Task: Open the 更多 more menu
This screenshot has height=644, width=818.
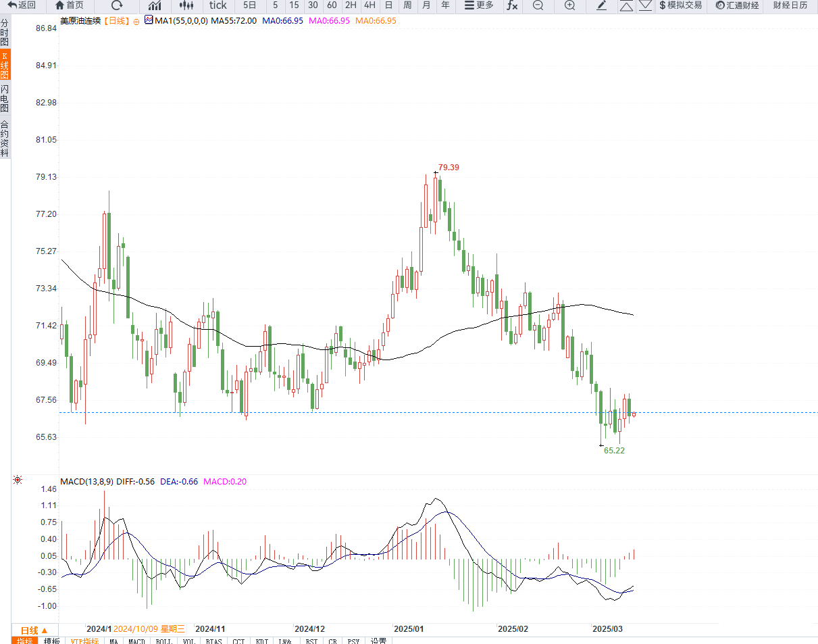Action: tap(479, 5)
